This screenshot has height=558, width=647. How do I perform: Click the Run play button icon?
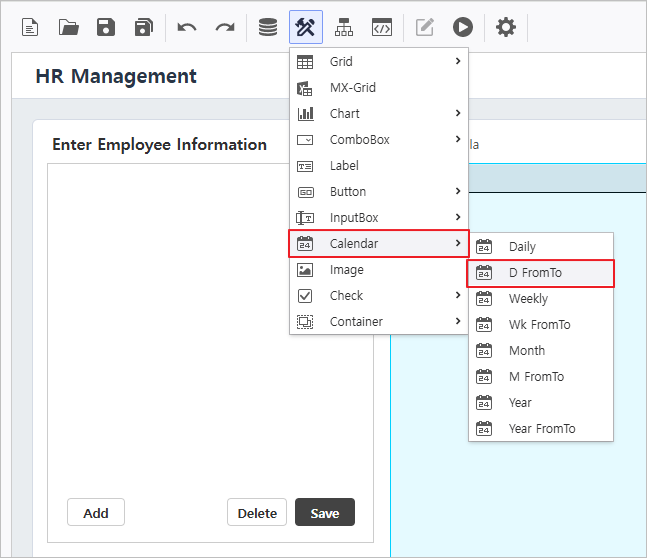[x=462, y=27]
